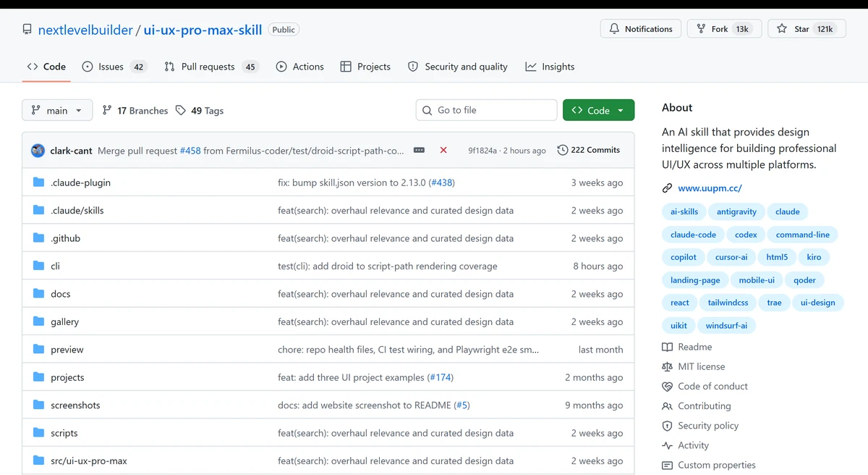Select the tailwindcss topic tag
Viewport: 868px width, 475px height.
tap(728, 303)
